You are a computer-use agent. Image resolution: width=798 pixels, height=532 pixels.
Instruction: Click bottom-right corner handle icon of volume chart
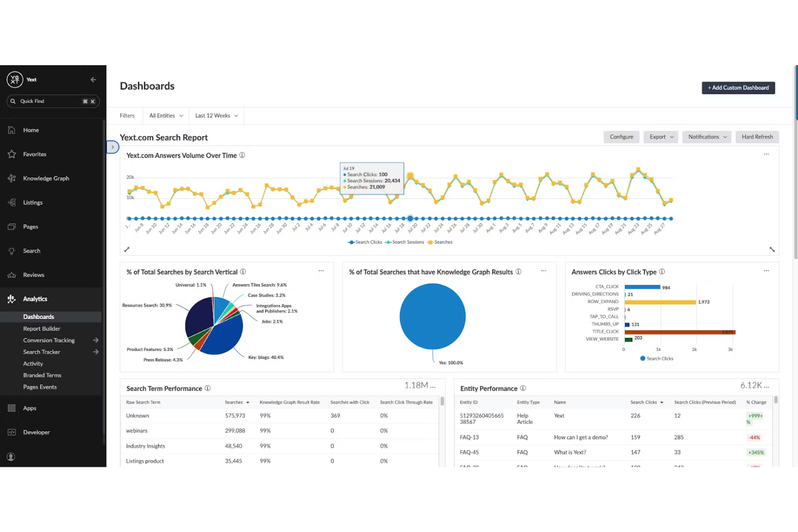coord(772,250)
